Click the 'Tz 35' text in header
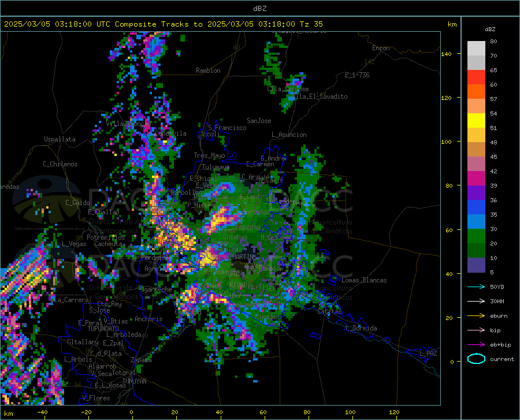 311,24
